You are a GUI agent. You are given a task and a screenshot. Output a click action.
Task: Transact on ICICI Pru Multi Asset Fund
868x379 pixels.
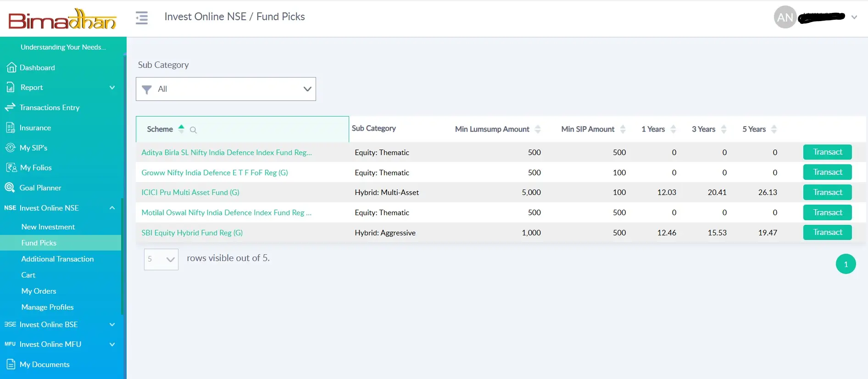[827, 192]
